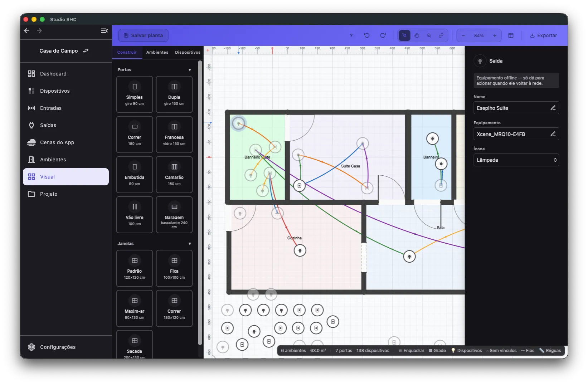This screenshot has height=385, width=588.
Task: Collapse the Portas section
Action: (x=190, y=70)
